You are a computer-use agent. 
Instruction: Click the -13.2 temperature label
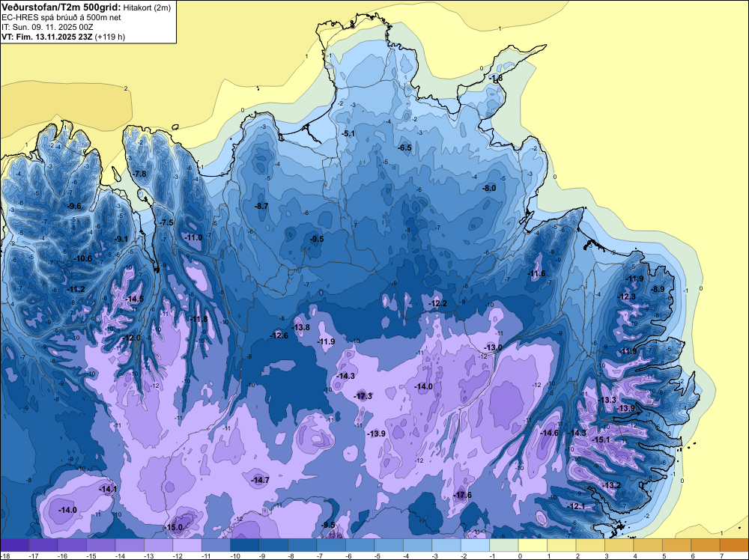(611, 486)
